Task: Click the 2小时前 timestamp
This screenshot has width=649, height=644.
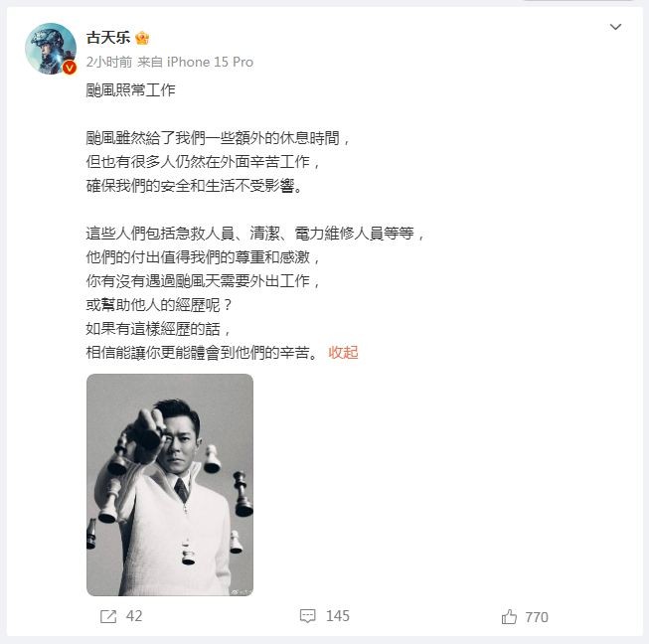Action: point(109,62)
